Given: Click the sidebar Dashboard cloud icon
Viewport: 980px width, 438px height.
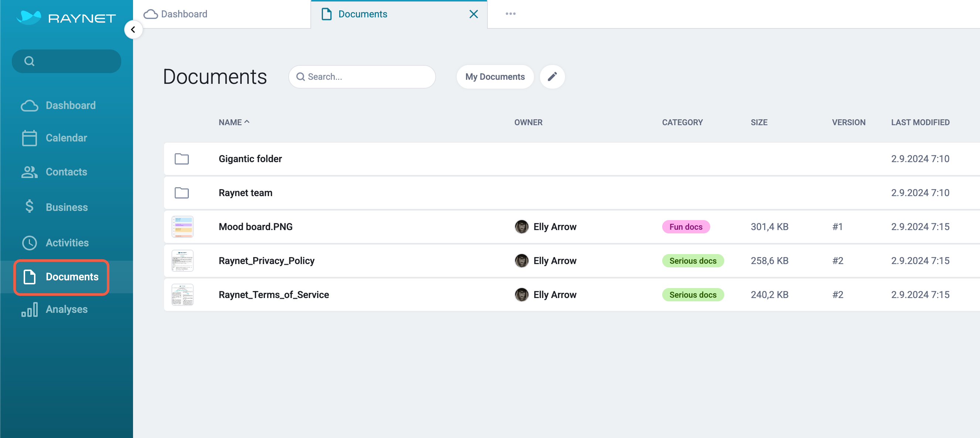Looking at the screenshot, I should [29, 105].
